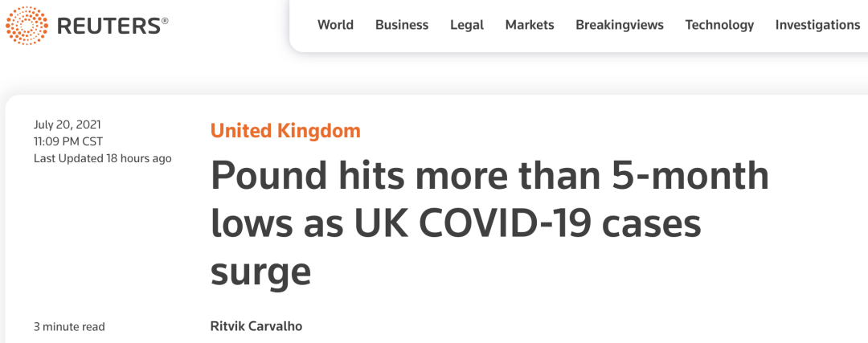Click the "3 minute read" label
This screenshot has width=868, height=343.
pos(69,327)
